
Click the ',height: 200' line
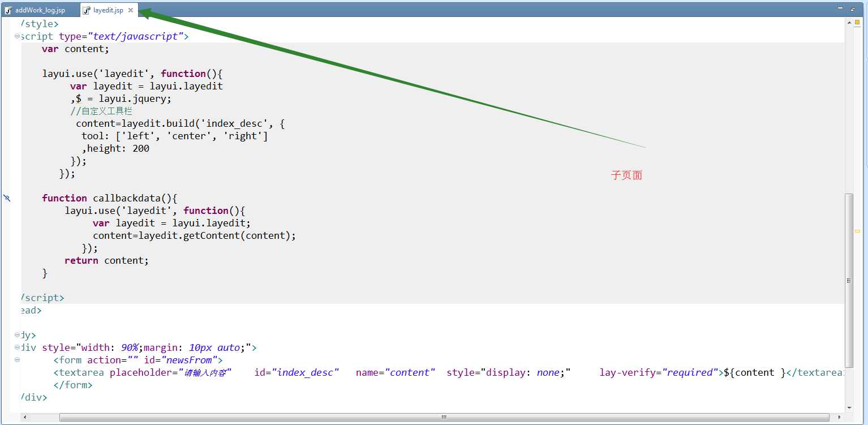coord(115,148)
